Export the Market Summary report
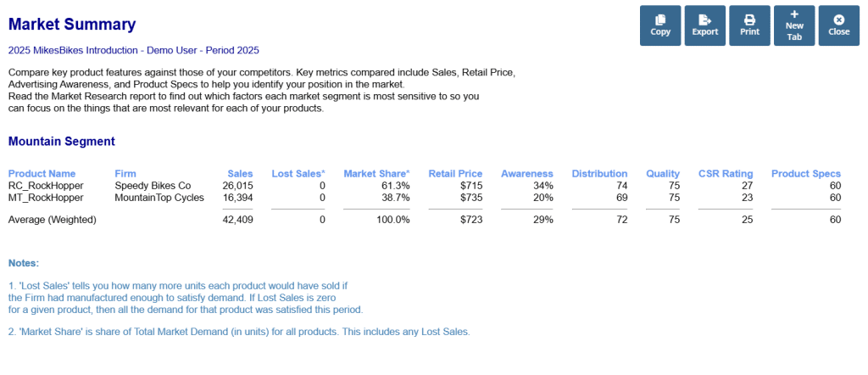This screenshot has height=375, width=868. (704, 25)
